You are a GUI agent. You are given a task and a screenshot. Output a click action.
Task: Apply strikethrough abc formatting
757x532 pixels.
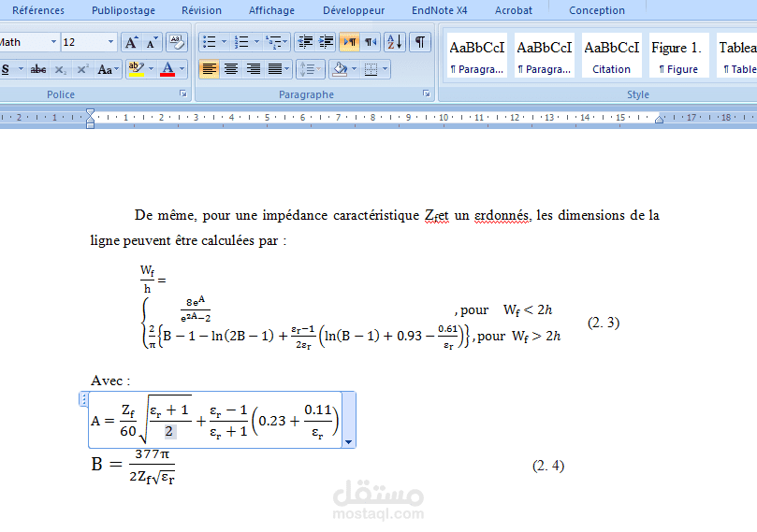click(x=38, y=69)
